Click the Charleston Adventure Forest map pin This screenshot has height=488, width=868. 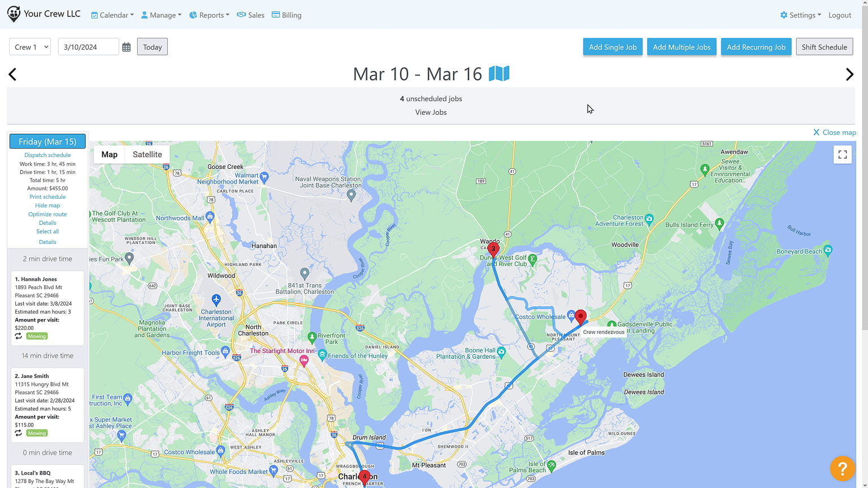click(x=649, y=219)
